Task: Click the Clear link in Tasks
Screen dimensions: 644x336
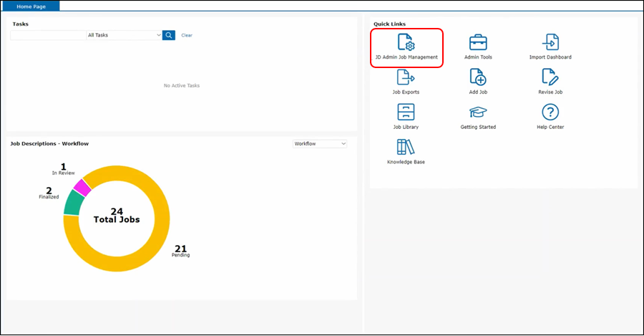Action: point(187,35)
